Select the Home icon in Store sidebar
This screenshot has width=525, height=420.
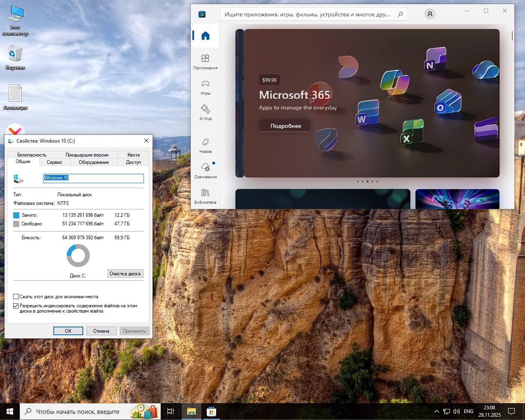[205, 35]
